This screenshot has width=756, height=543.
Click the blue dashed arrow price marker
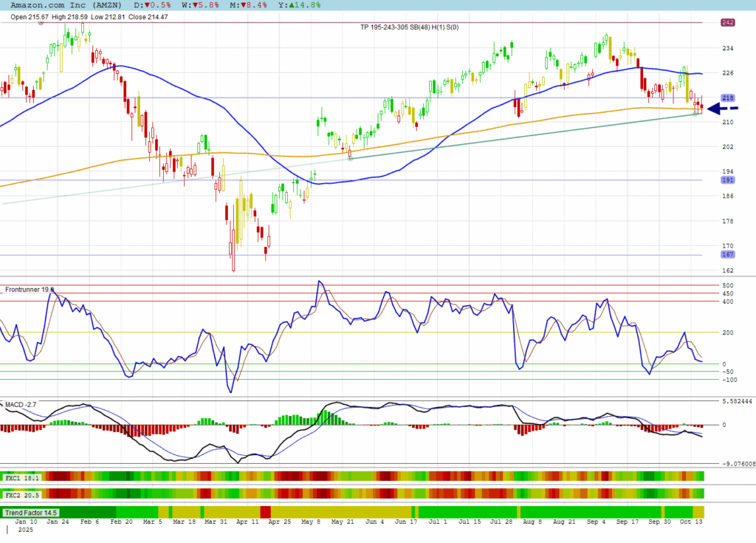click(x=722, y=109)
